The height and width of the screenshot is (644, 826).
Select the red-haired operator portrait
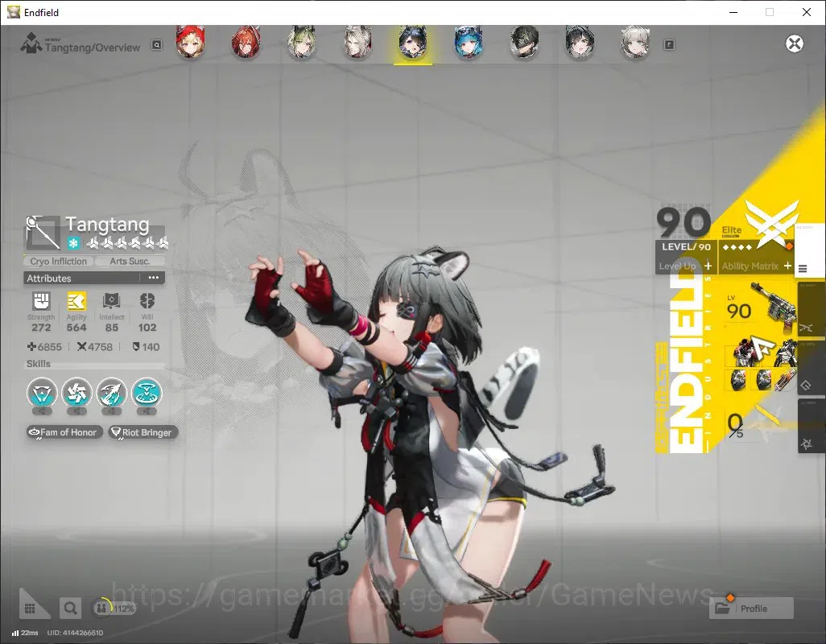click(x=246, y=42)
